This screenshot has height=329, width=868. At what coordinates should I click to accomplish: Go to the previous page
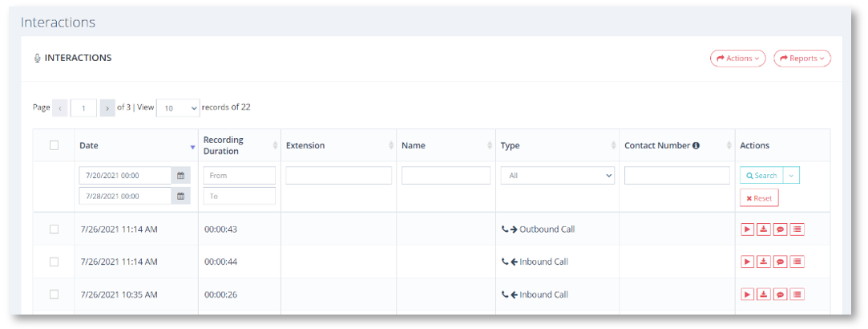(60, 108)
